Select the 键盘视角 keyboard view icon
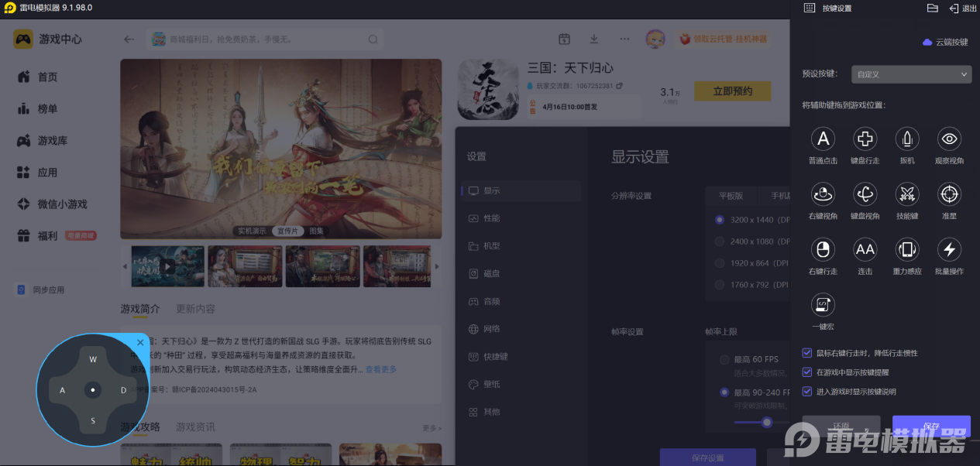980x466 pixels. click(x=865, y=194)
